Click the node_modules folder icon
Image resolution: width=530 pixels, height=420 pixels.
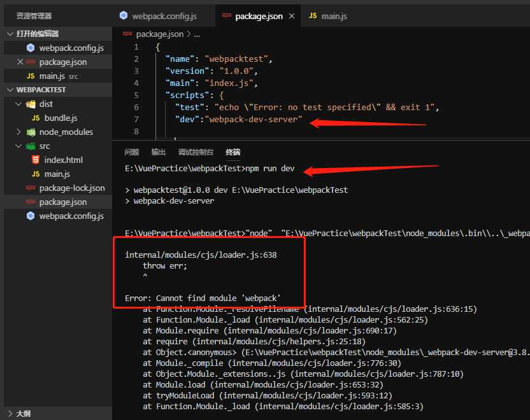point(31,132)
